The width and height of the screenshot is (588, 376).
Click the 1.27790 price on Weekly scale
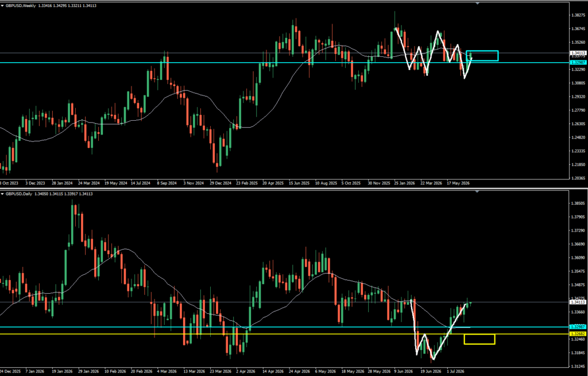578,110
